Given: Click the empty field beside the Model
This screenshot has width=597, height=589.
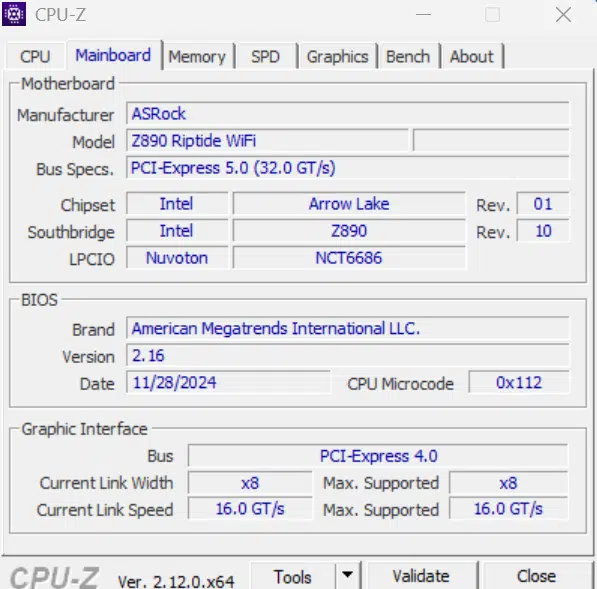Looking at the screenshot, I should click(491, 140).
